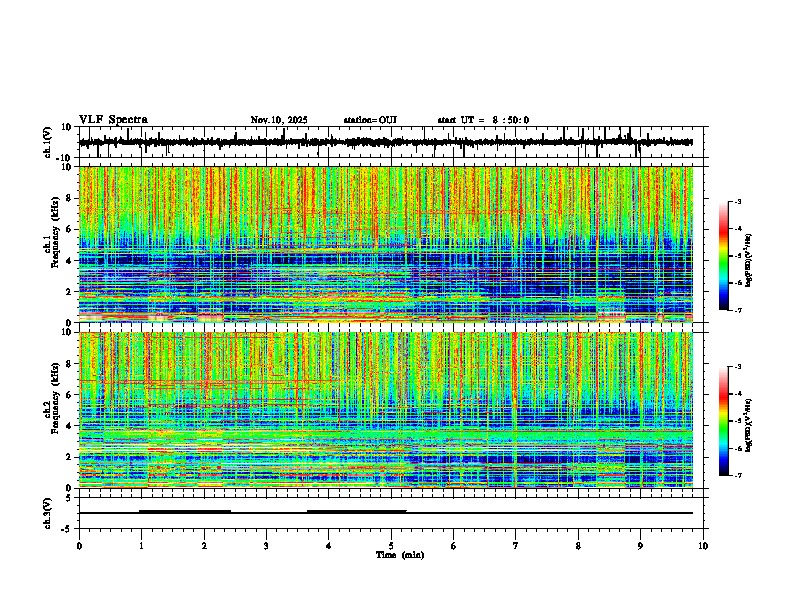Click the first raised pulse in ch.3 trace
Image resolution: width=792 pixels, height=612 pixels.
185,511
